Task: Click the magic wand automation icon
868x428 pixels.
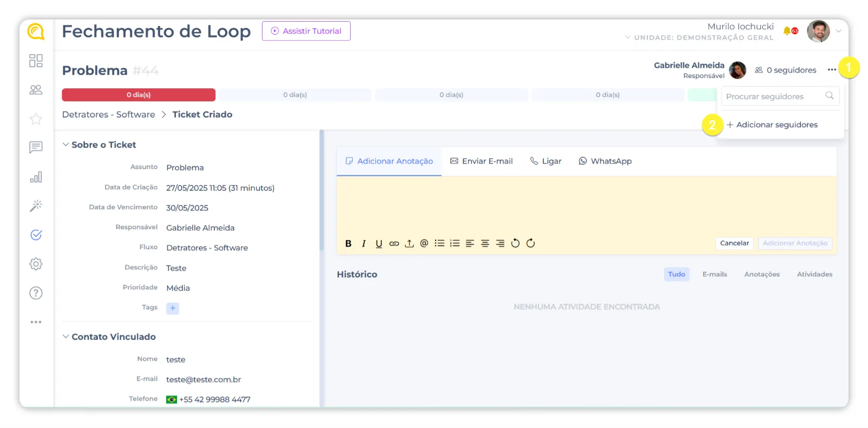Action: 36,206
